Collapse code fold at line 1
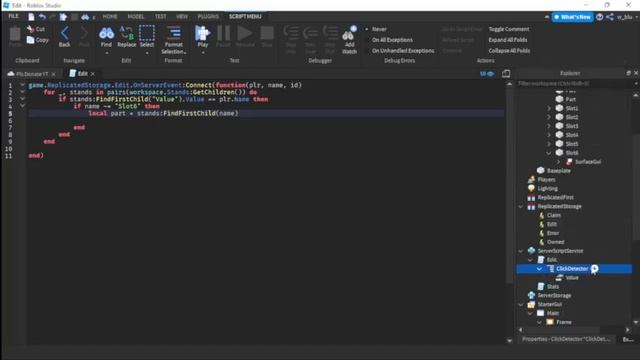 click(x=22, y=85)
